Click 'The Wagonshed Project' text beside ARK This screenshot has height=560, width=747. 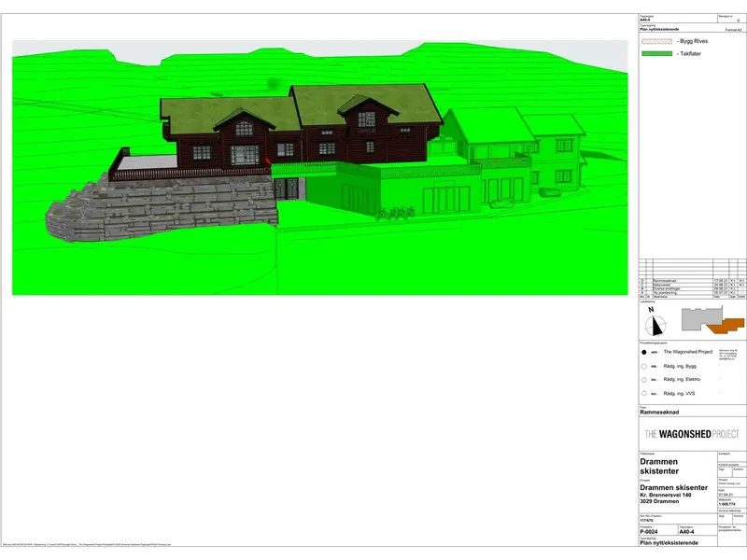point(688,352)
